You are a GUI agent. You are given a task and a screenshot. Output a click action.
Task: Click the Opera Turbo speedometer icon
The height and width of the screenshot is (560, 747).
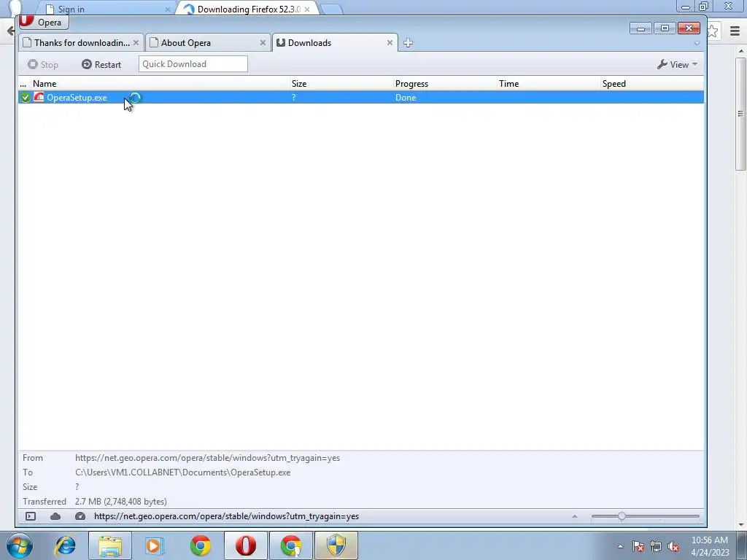point(80,516)
